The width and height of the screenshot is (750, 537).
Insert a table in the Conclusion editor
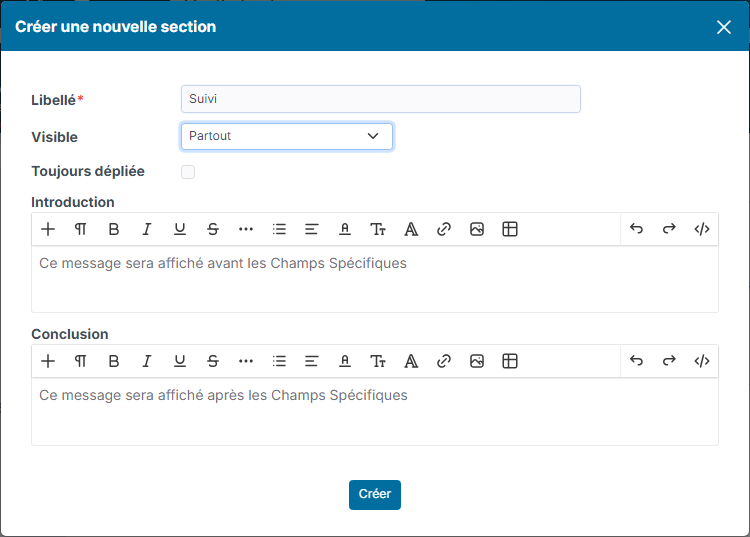coord(510,361)
